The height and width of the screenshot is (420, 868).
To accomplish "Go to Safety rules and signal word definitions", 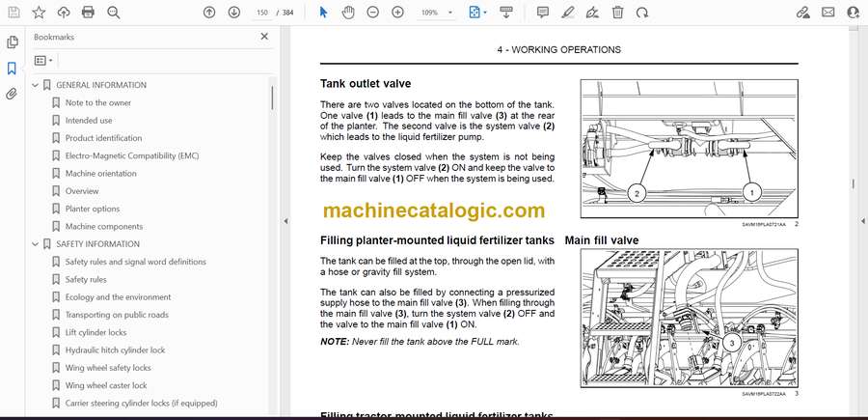I will [136, 262].
